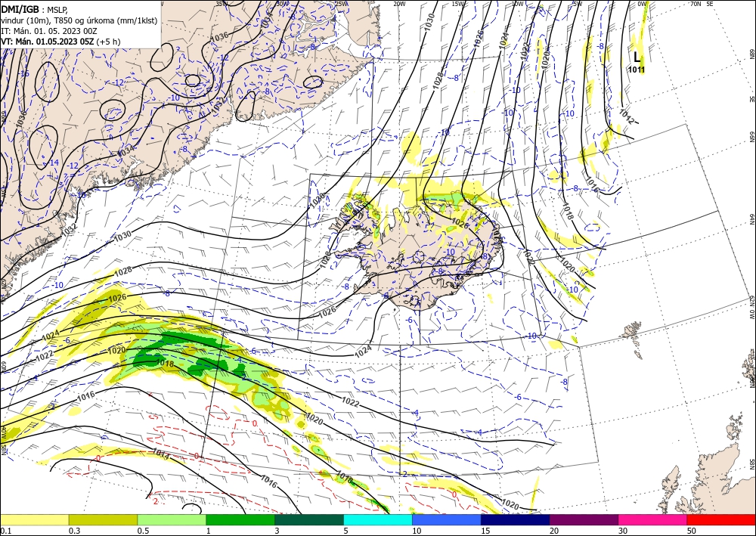The width and height of the screenshot is (756, 536).
Task: Choose the purple 20–30 legend swatch
Action: click(x=584, y=519)
